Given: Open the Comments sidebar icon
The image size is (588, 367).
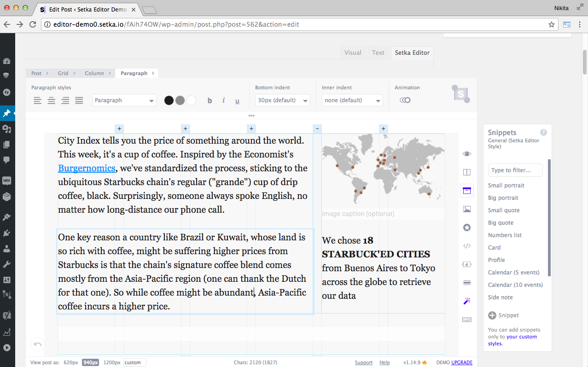Looking at the screenshot, I should pos(6,160).
